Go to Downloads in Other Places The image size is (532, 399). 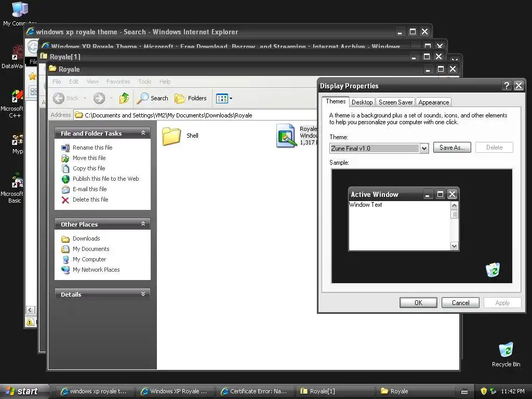86,238
